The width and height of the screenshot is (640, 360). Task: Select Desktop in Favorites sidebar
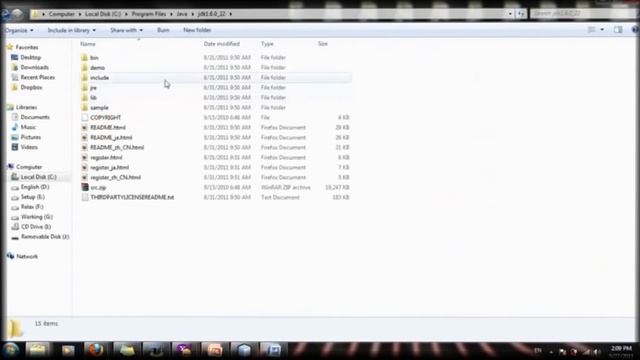click(x=31, y=58)
